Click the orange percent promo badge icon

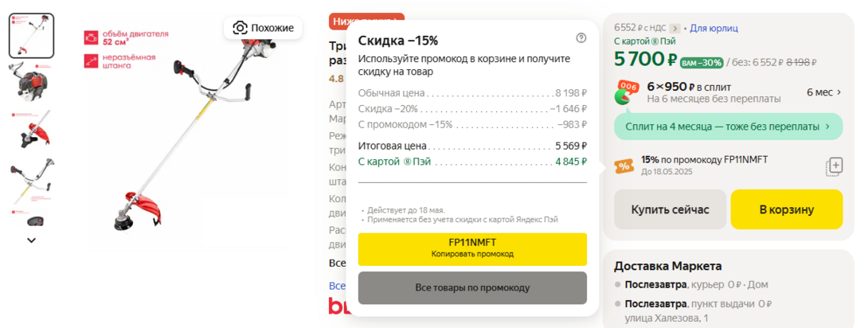(x=624, y=166)
